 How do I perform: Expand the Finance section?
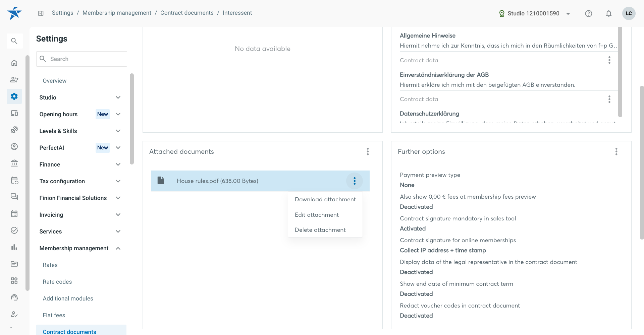click(x=80, y=164)
